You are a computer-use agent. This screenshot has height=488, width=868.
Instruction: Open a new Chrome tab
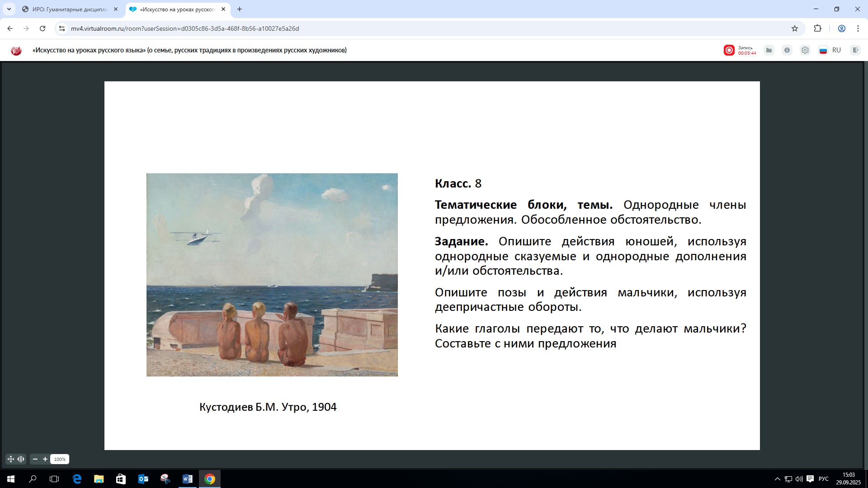(240, 9)
